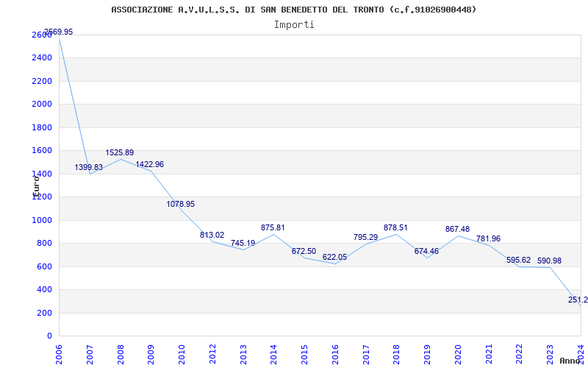Image resolution: width=588 pixels, height=368 pixels.
Task: Click the y-axis value 2000
Action: coord(42,104)
